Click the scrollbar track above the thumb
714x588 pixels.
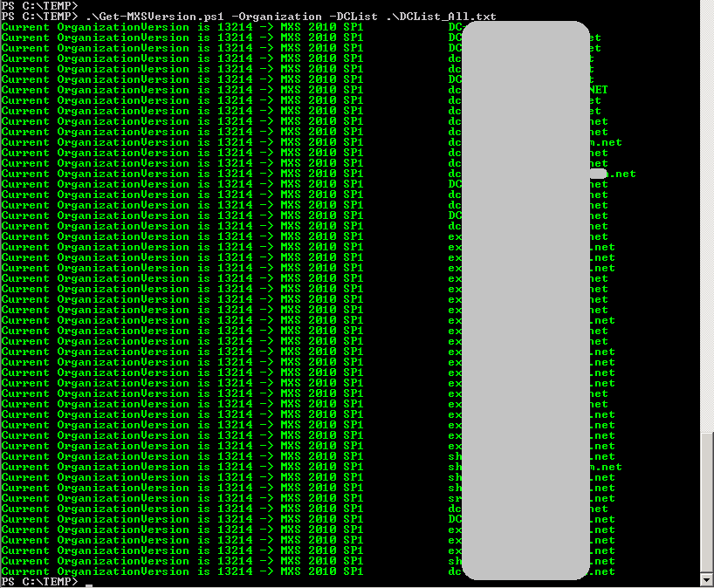point(707,215)
